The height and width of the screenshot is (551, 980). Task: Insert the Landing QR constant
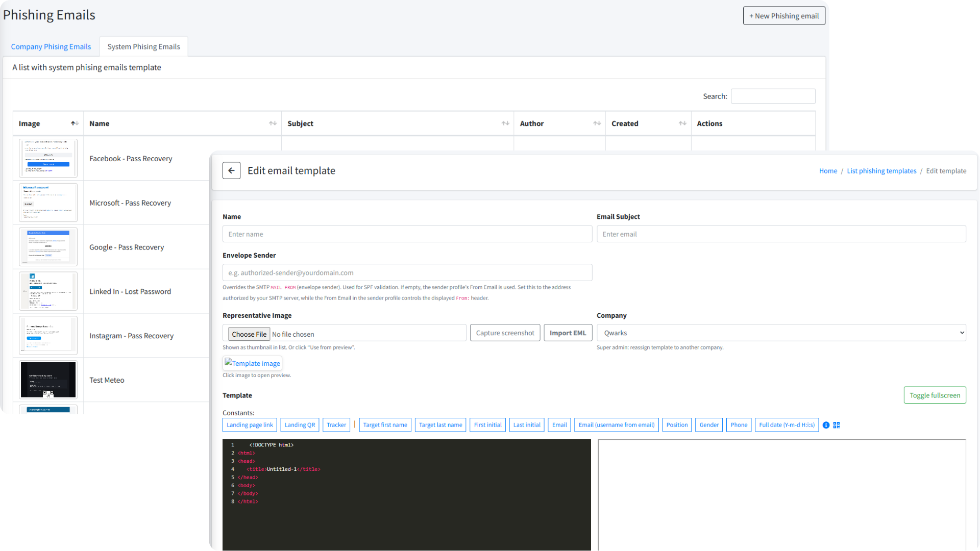click(x=300, y=425)
